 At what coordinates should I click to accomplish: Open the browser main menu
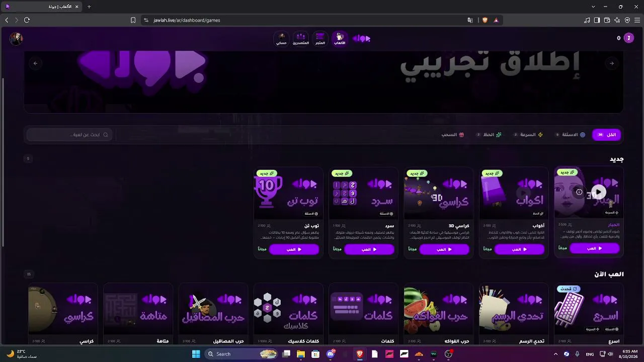(637, 20)
